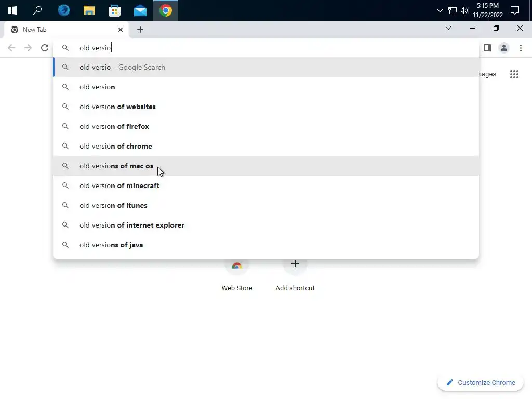Open the Chrome three-dot menu
The width and height of the screenshot is (532, 399).
tap(521, 48)
